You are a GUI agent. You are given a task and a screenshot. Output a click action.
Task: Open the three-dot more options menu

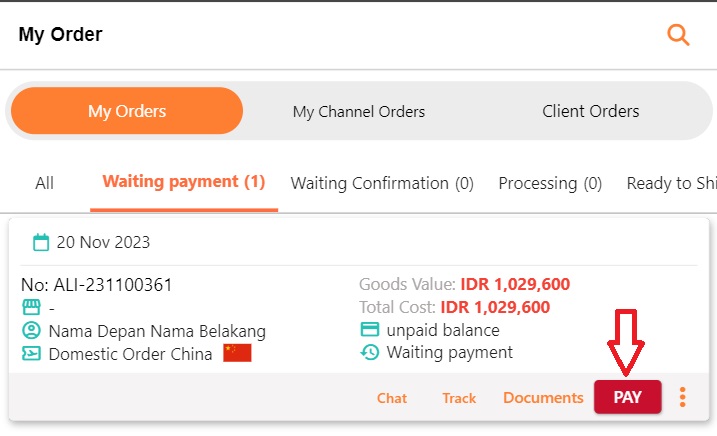(682, 397)
